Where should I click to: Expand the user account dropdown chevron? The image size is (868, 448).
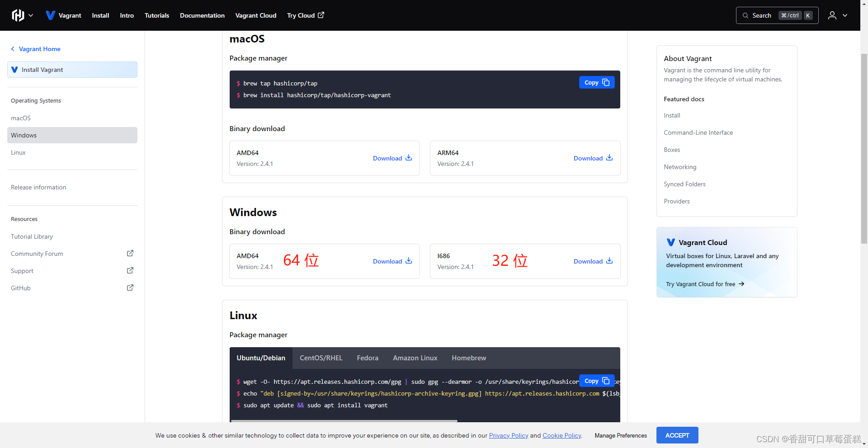(845, 15)
